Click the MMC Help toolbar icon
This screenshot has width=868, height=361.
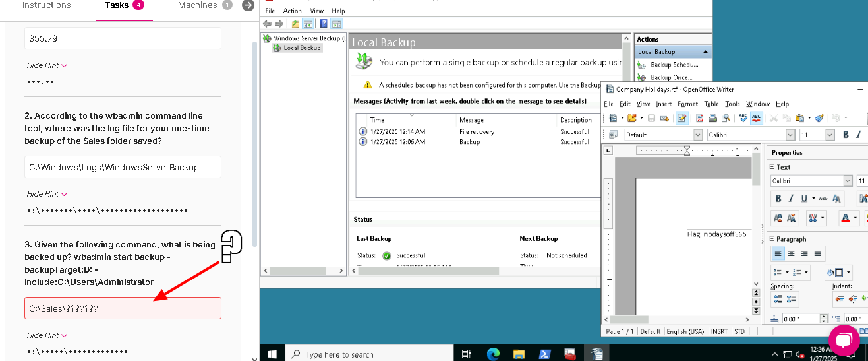pyautogui.click(x=324, y=24)
